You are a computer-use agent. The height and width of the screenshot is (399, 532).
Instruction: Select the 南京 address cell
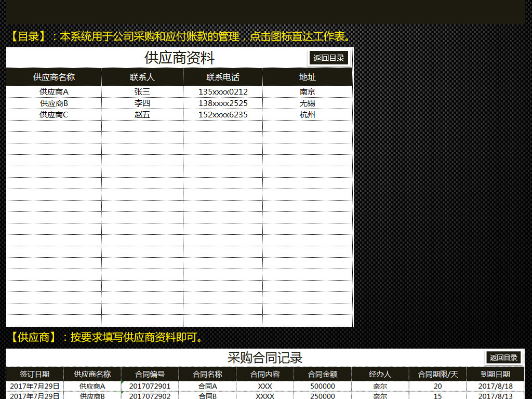(308, 91)
